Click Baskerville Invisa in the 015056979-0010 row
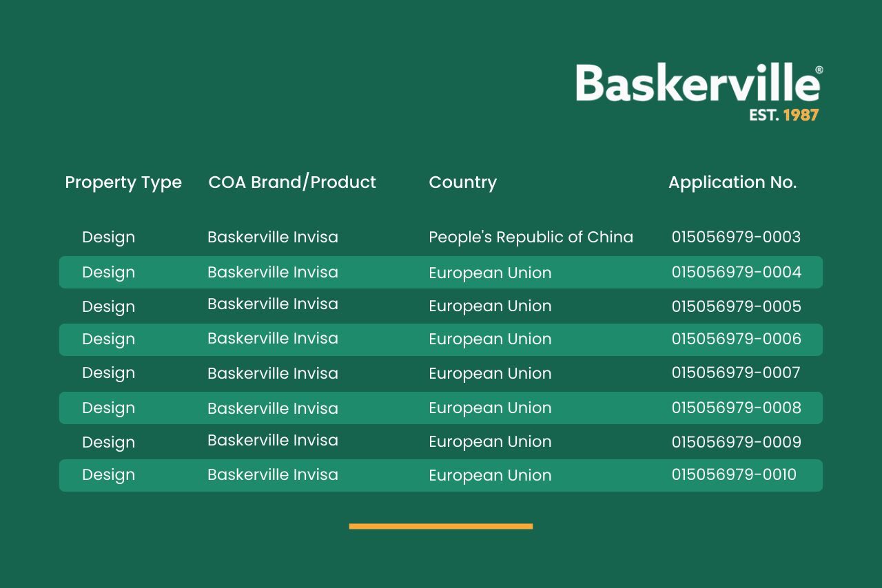This screenshot has width=882, height=588. click(273, 475)
